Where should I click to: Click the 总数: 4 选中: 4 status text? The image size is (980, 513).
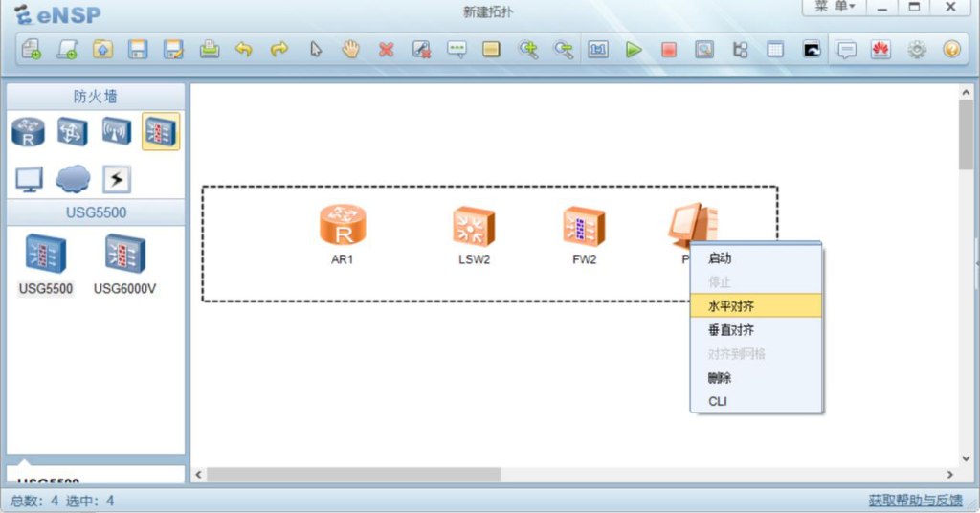pos(62,501)
